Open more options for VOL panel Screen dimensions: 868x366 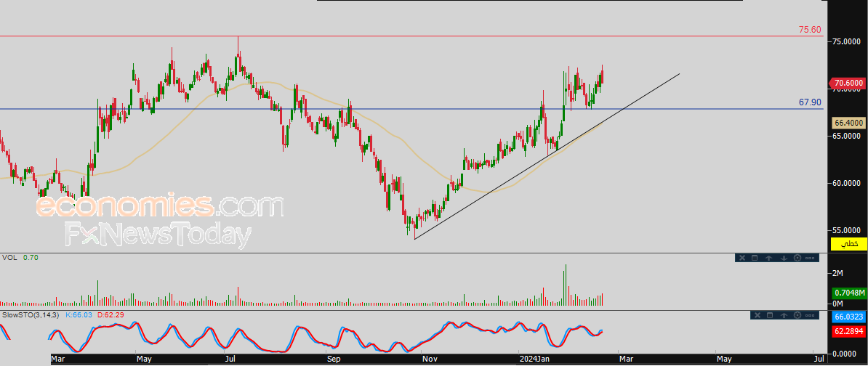(810, 259)
